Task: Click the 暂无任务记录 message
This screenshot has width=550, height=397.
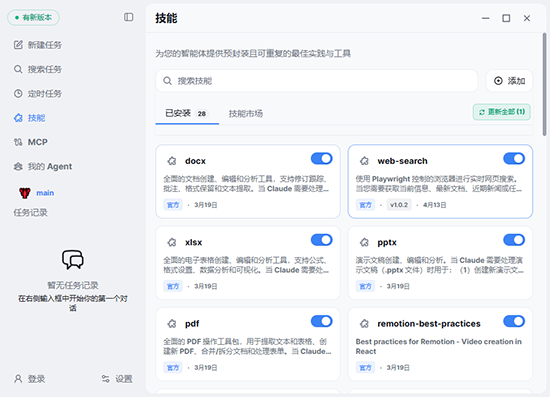Action: (73, 285)
